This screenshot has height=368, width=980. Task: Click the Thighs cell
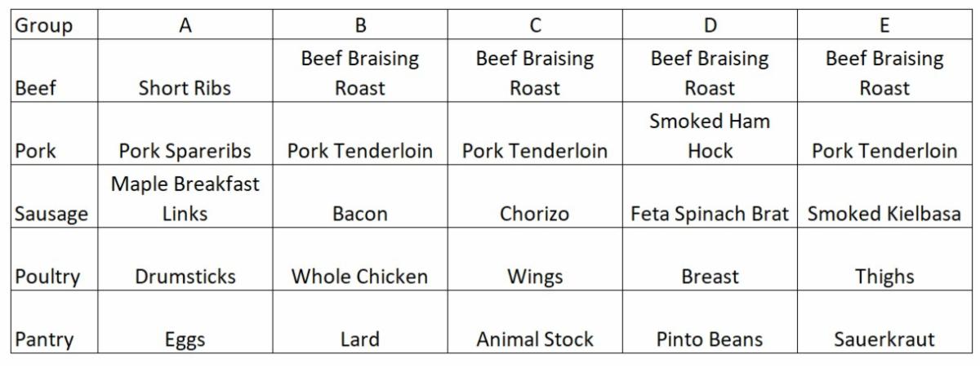884,277
